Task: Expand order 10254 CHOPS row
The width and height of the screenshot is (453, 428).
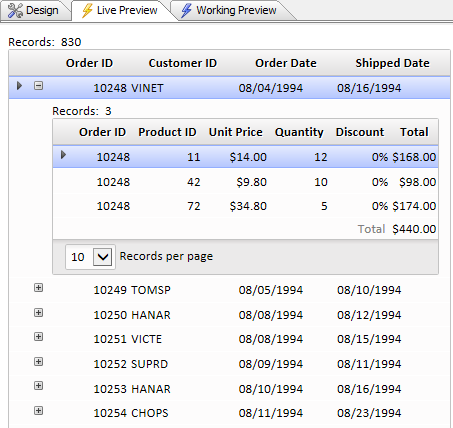Action: point(39,411)
